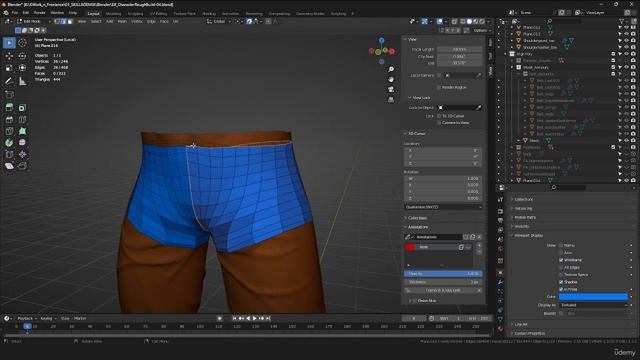The image size is (640, 360).
Task: Jump to the timeline end frame button
Action: (x=268, y=318)
